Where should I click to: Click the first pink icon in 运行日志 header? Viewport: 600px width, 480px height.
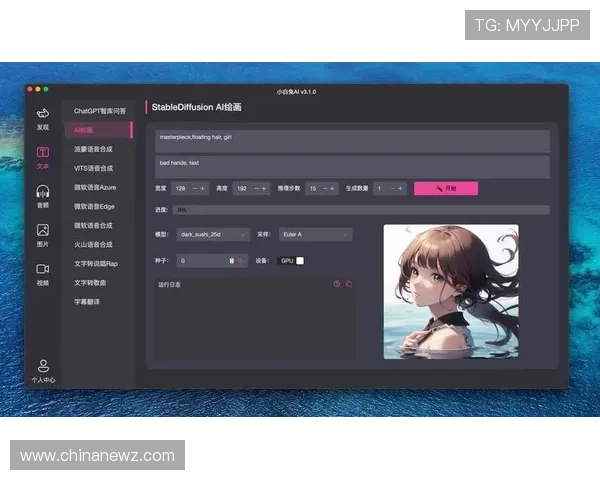pos(337,284)
